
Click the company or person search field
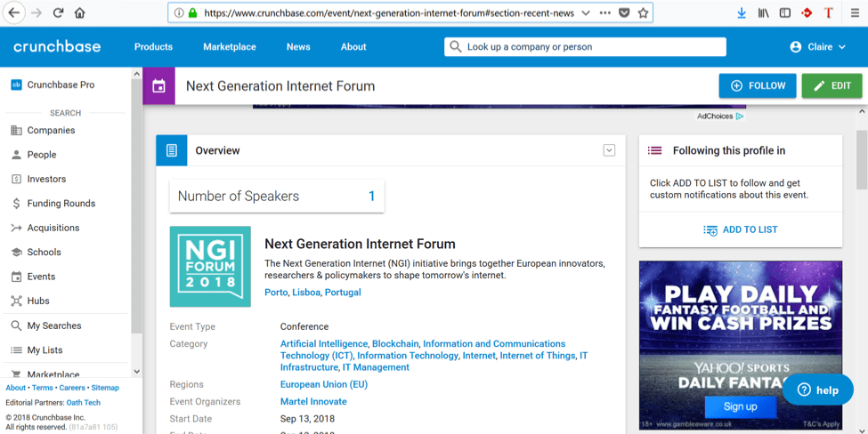tap(585, 47)
